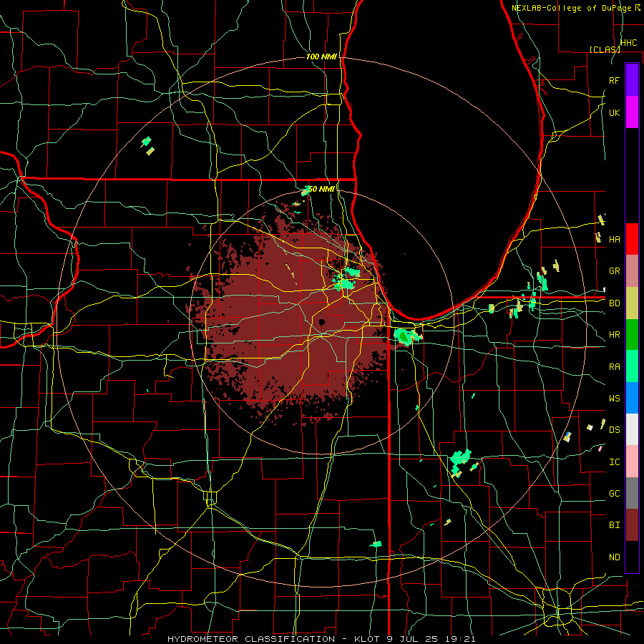Select the gray GC ground clutter swatch
Screen dimensions: 644x644
pos(632,493)
